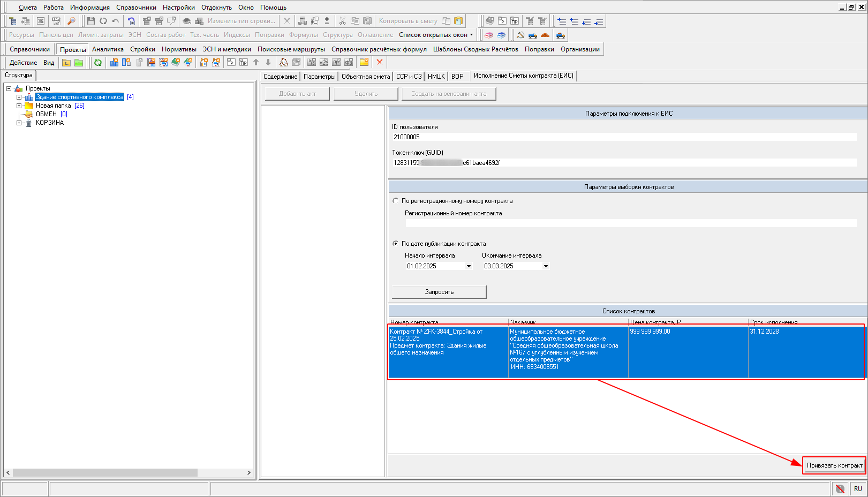868x497 pixels.
Task: Click the undo arrow icon
Action: coord(116,21)
